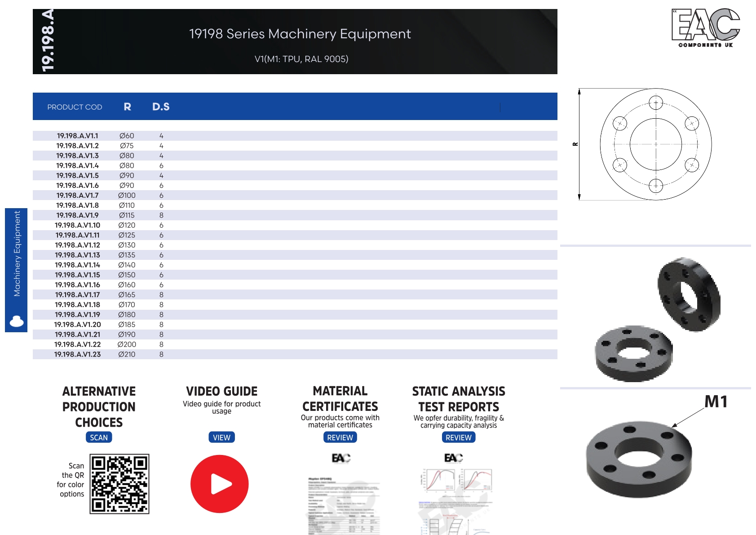Select product code 19.198.A.V1.18
This screenshot has width=756, height=535.
click(77, 304)
